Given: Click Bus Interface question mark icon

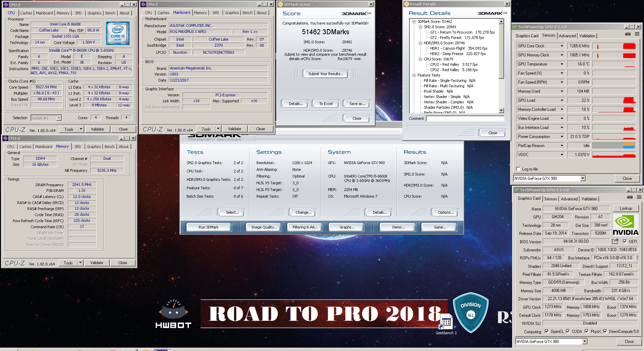Looking at the screenshot, I should [x=637, y=258].
